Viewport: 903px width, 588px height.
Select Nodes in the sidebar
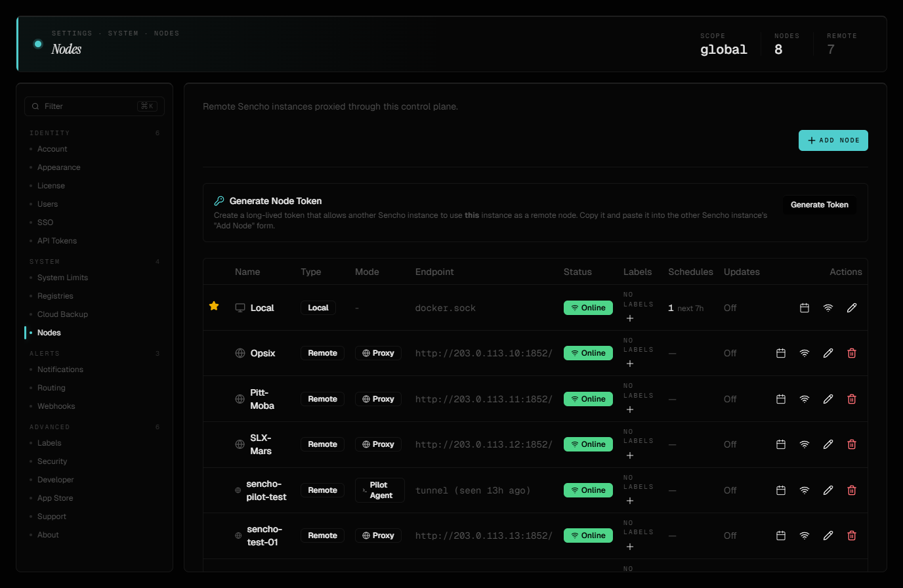pyautogui.click(x=49, y=333)
